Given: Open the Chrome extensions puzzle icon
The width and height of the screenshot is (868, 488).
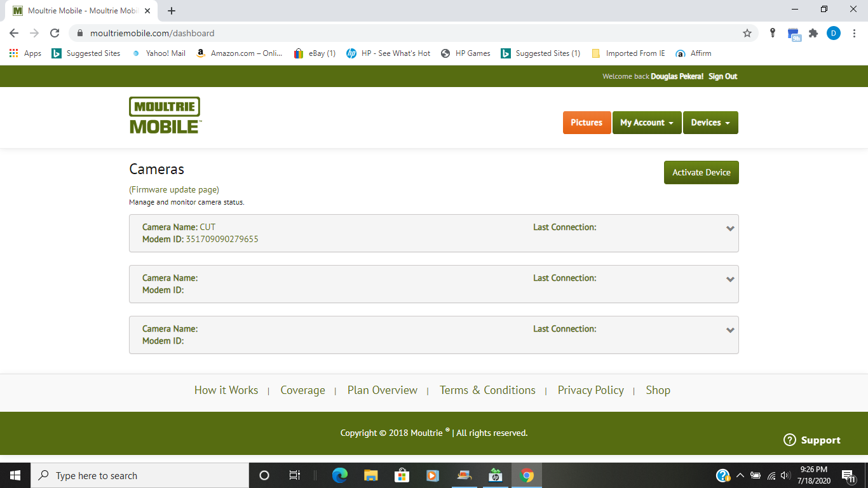Looking at the screenshot, I should [813, 33].
